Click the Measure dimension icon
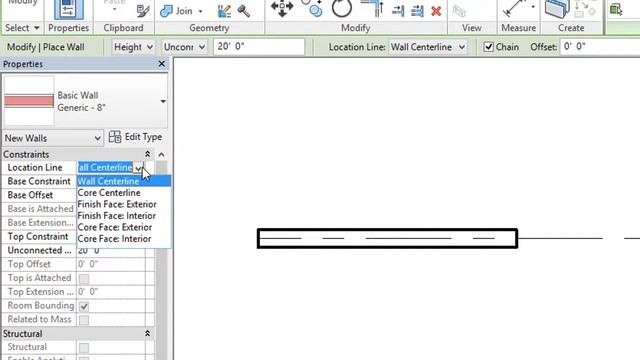Viewport: 640px width, 360px height. click(x=514, y=8)
